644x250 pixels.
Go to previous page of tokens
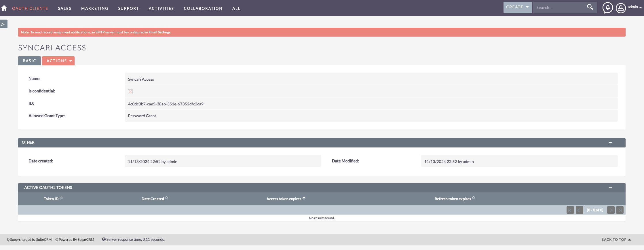click(x=579, y=210)
